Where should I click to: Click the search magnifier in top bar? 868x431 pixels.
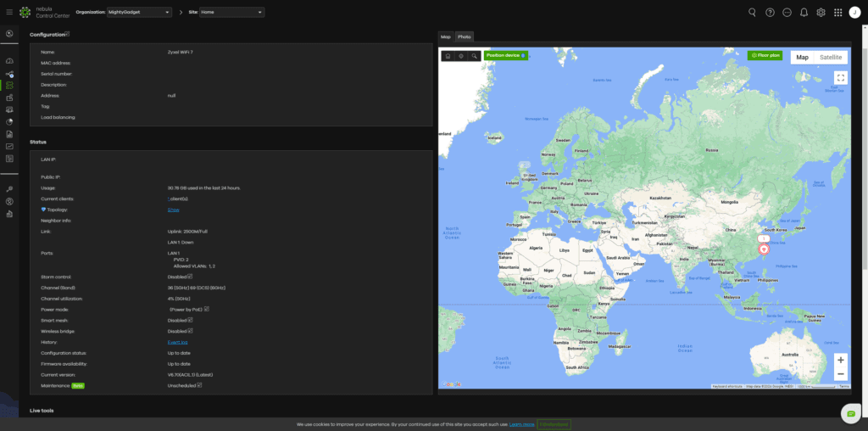(x=752, y=12)
